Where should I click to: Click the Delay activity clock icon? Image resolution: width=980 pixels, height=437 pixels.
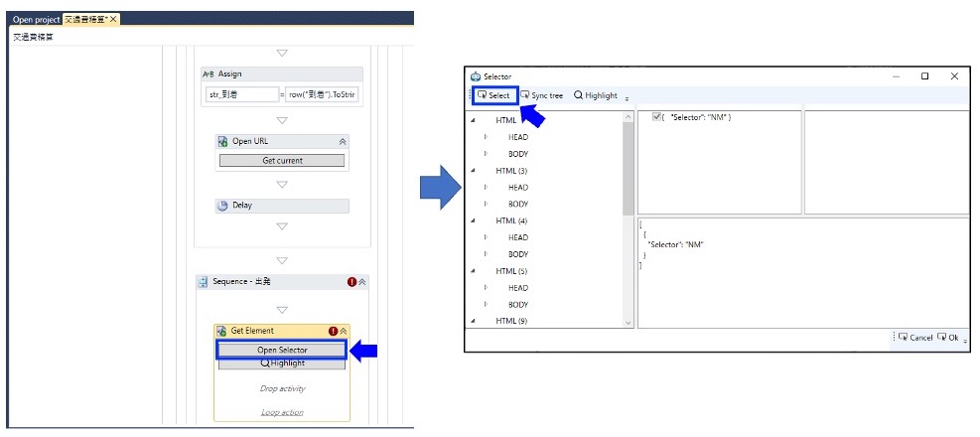pyautogui.click(x=223, y=205)
